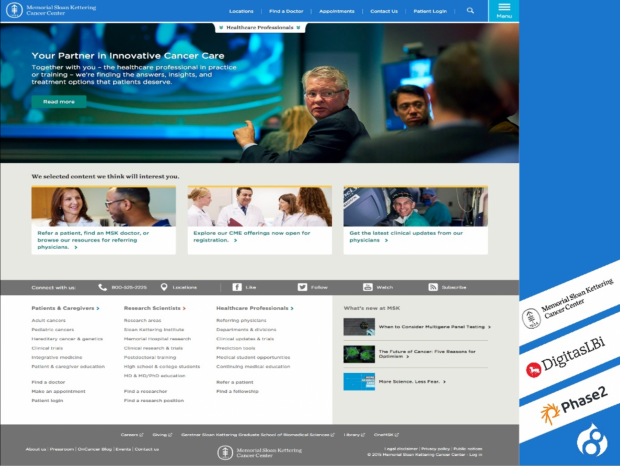Open OneMSK external footer link

tap(386, 435)
